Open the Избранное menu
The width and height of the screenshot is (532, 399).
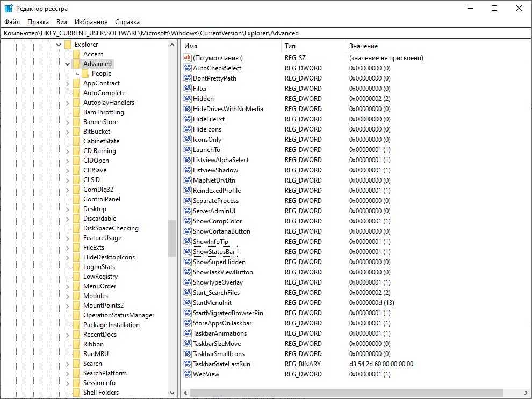pos(91,22)
